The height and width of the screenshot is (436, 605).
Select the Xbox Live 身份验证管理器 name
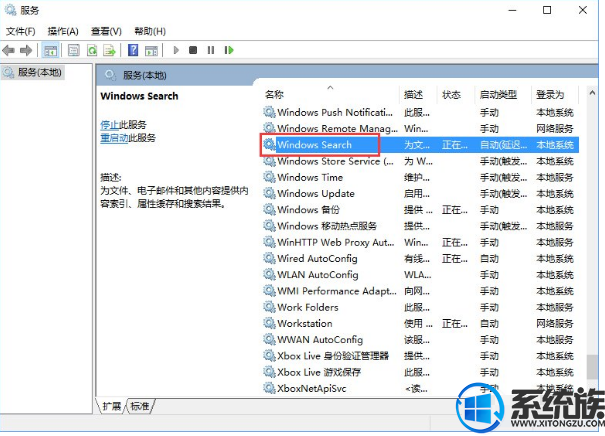click(x=333, y=356)
